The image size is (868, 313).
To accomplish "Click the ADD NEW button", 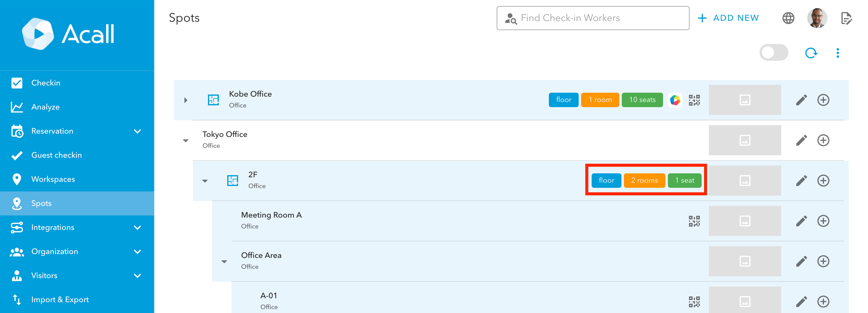I will 728,18.
